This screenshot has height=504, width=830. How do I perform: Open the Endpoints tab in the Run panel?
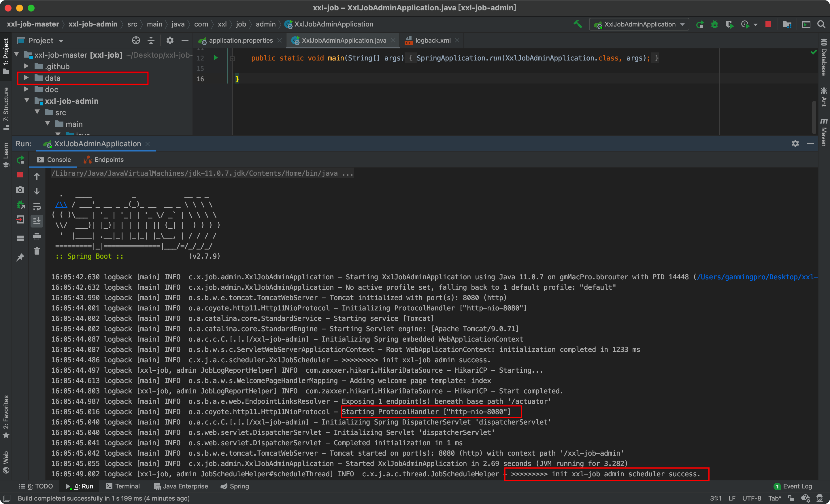(103, 160)
